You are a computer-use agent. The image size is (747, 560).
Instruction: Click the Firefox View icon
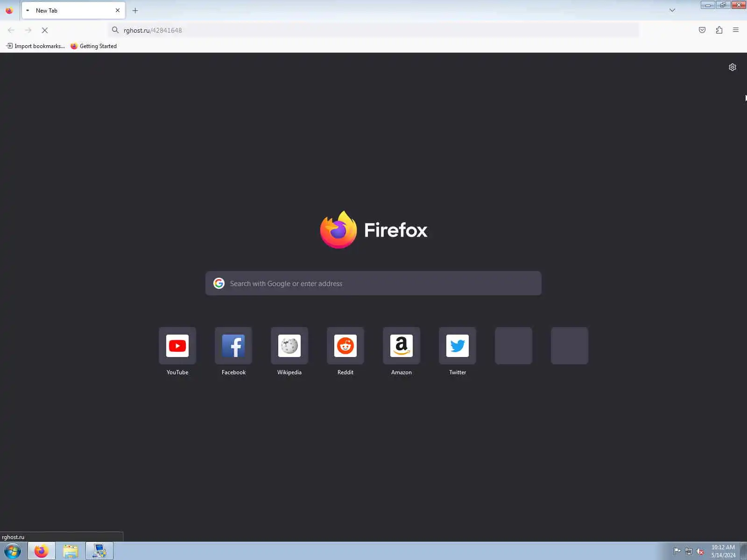[9, 10]
